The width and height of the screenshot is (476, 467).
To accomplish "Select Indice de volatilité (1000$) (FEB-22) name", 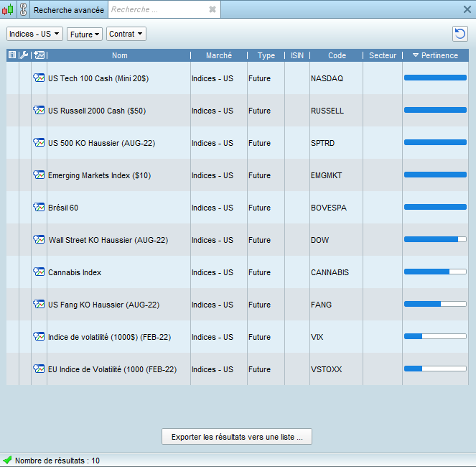I will (109, 337).
